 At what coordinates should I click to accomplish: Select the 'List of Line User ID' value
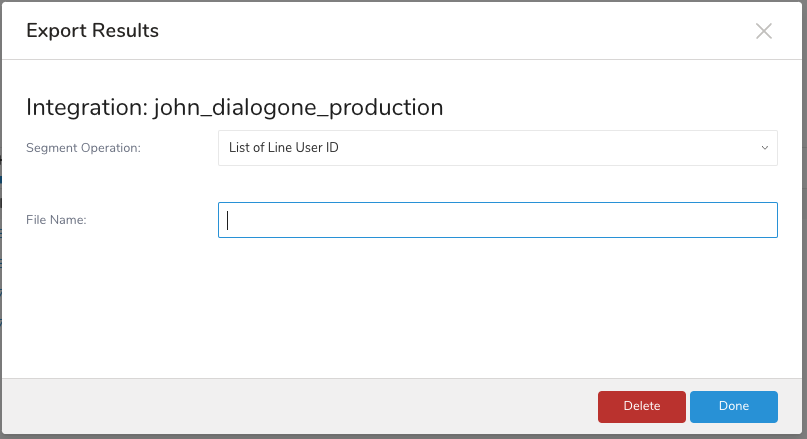click(x=284, y=148)
